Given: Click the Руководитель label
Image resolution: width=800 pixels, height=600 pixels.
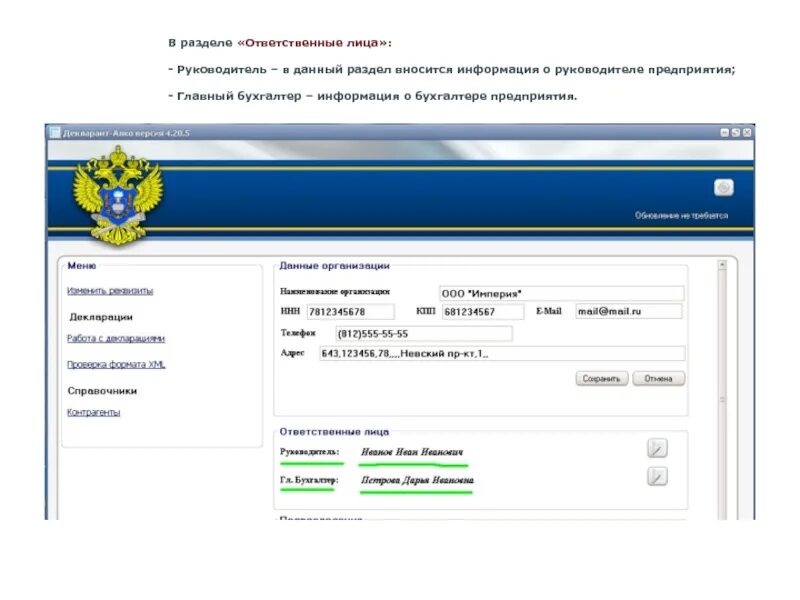Looking at the screenshot, I should (x=310, y=452).
